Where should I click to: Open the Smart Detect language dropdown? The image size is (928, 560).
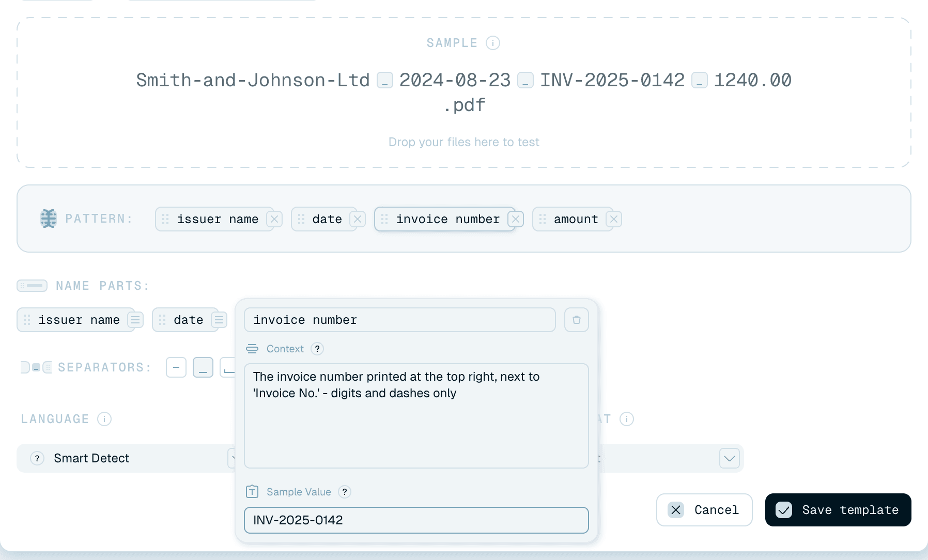tap(126, 458)
